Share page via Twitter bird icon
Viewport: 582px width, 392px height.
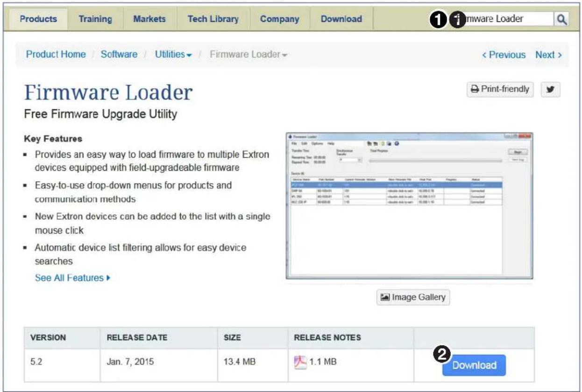[550, 89]
